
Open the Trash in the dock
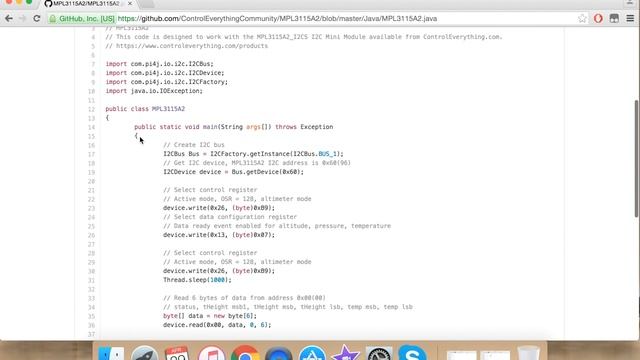[528, 353]
